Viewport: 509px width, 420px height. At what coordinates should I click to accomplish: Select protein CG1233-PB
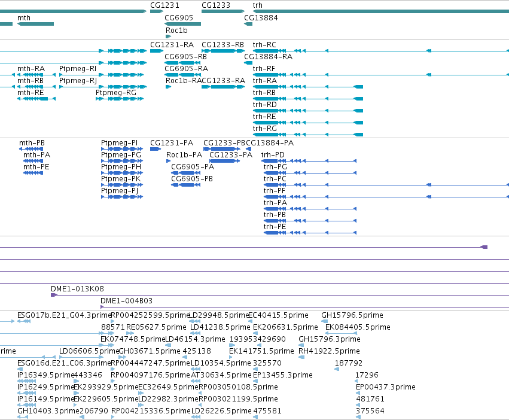pyautogui.click(x=222, y=149)
